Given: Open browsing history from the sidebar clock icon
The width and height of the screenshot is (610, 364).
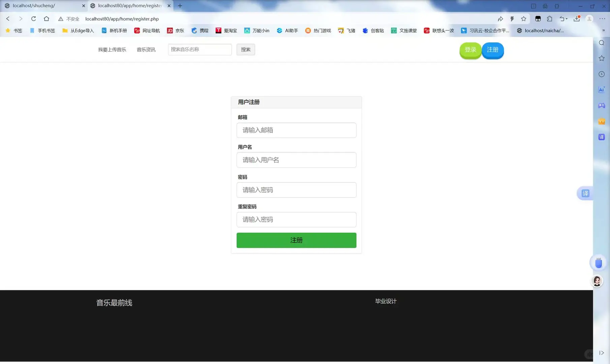Looking at the screenshot, I should (x=601, y=74).
